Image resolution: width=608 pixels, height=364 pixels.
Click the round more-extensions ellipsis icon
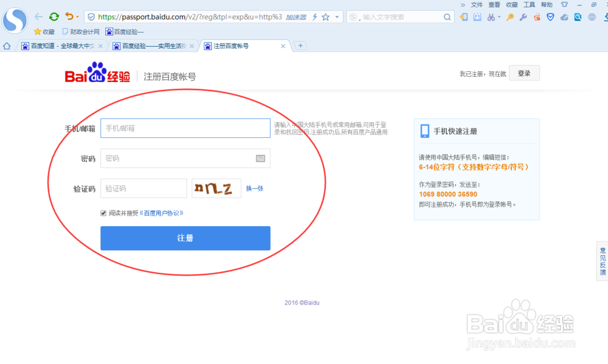coord(592,17)
